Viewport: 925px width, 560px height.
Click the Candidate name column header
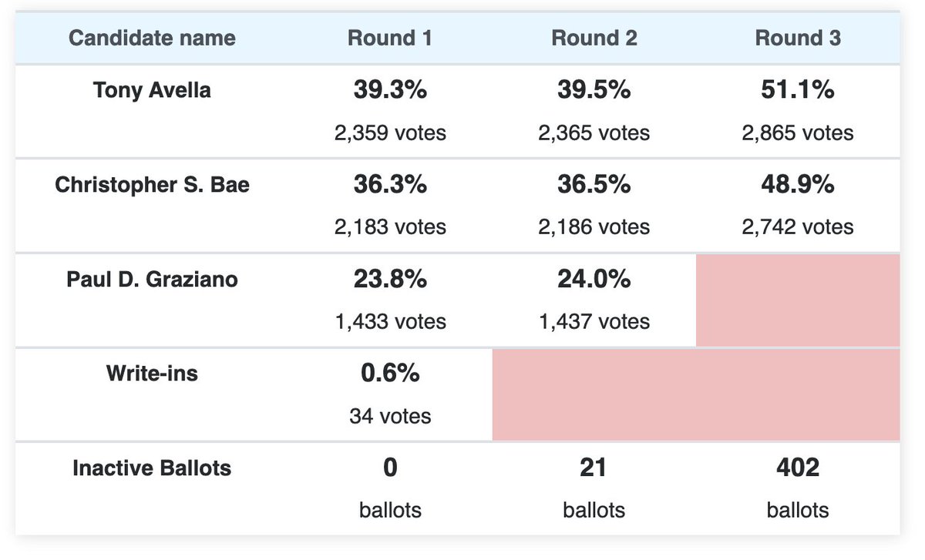tap(152, 39)
